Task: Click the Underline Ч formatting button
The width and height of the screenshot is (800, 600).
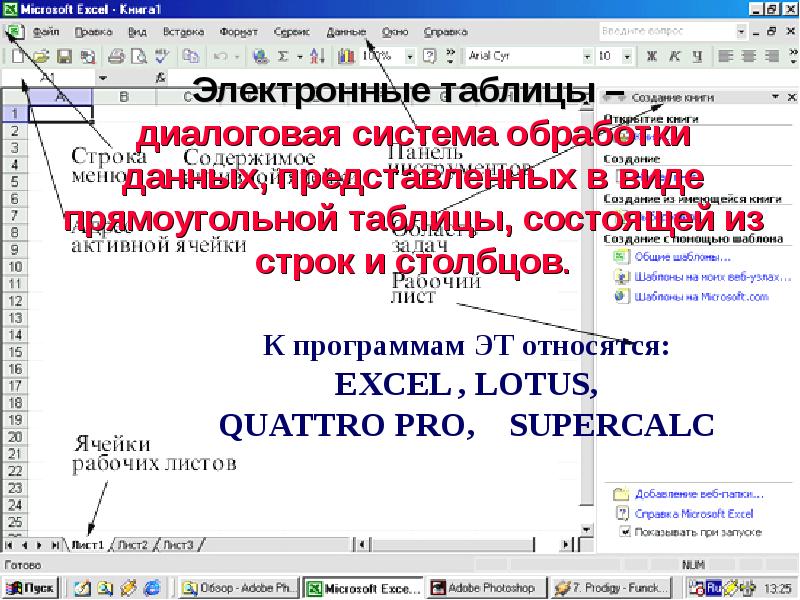Action: pyautogui.click(x=696, y=56)
